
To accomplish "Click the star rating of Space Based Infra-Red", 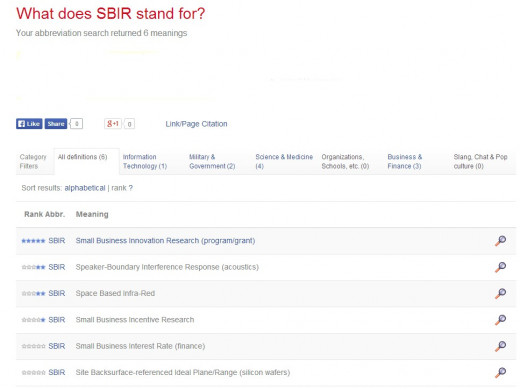I will coord(33,293).
